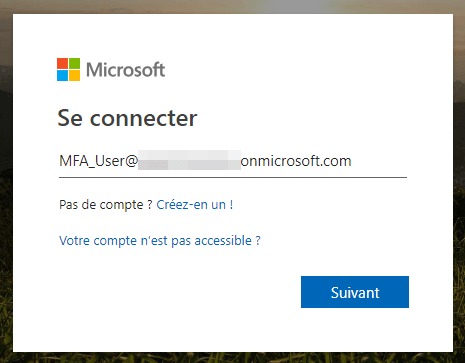Click the grass background below the dialog
Viewport: 465px width, 363px height.
[232, 358]
